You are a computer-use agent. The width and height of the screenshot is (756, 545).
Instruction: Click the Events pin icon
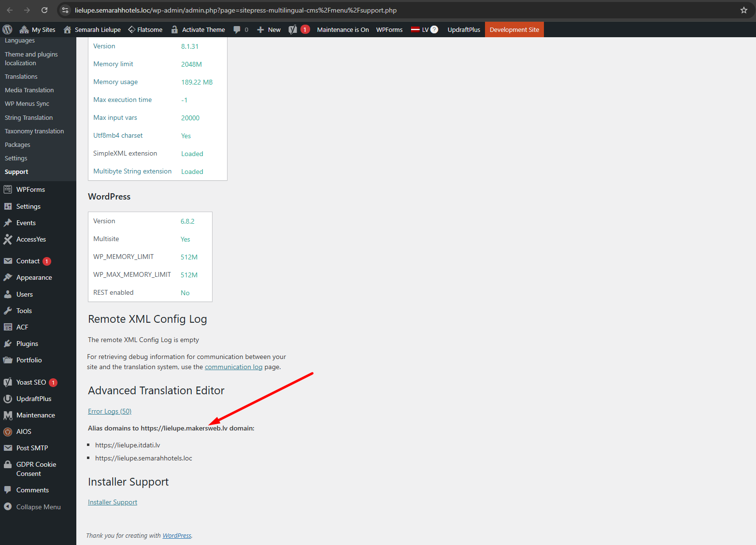click(x=8, y=223)
